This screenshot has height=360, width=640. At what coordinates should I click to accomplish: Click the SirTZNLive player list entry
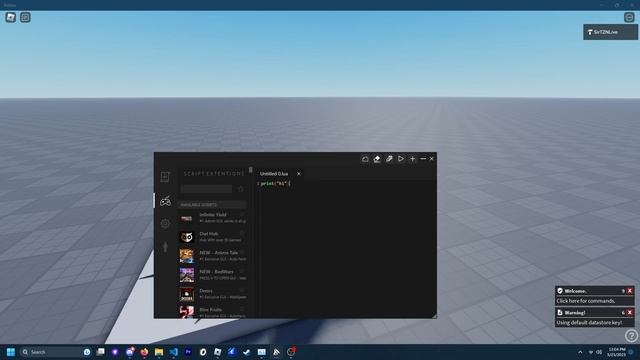pos(610,32)
